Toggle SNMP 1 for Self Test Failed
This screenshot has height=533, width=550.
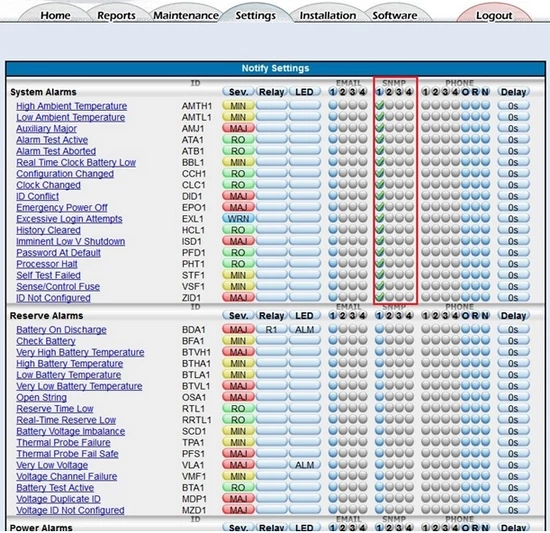379,275
